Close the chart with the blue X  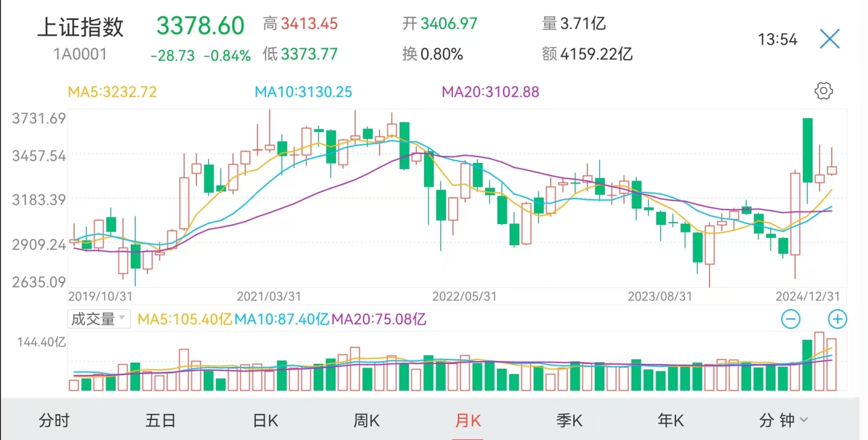click(x=829, y=39)
